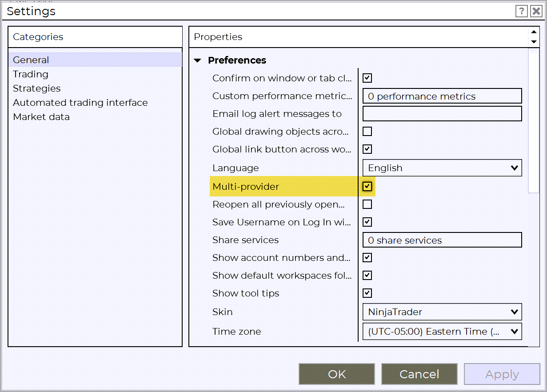
Task: Enable Reopen all previously open checkbox
Action: pos(367,204)
